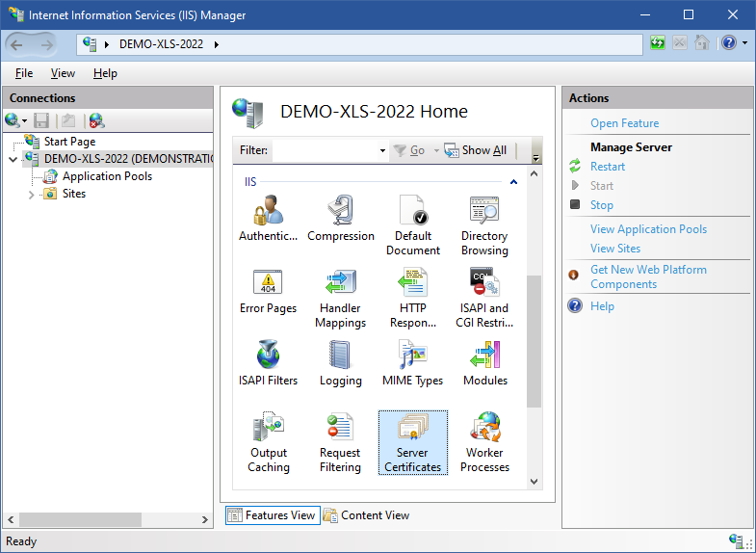Open ISAPI and CGI Restrictions
Image resolution: width=756 pixels, height=553 pixels.
point(484,297)
